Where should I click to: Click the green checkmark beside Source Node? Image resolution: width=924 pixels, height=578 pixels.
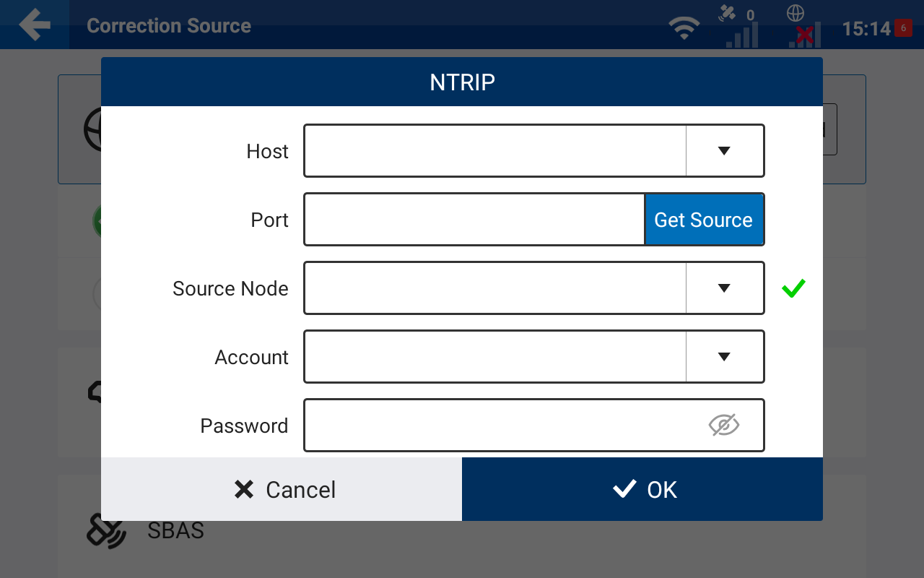tap(793, 288)
